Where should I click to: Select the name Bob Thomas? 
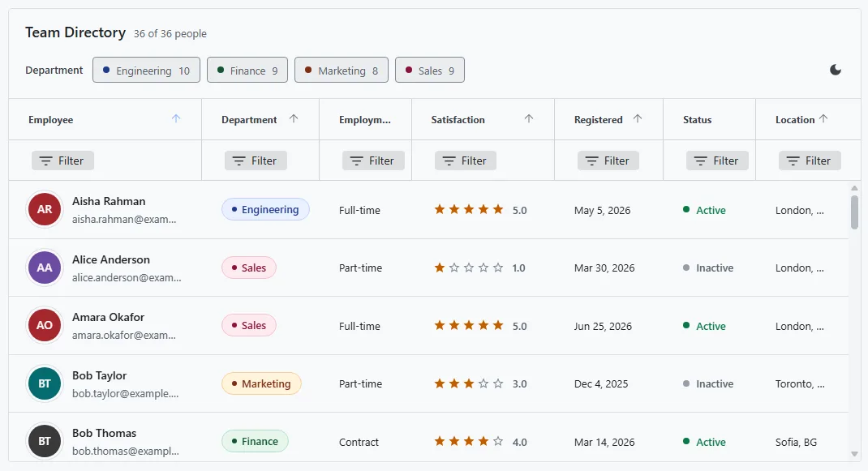pos(104,433)
